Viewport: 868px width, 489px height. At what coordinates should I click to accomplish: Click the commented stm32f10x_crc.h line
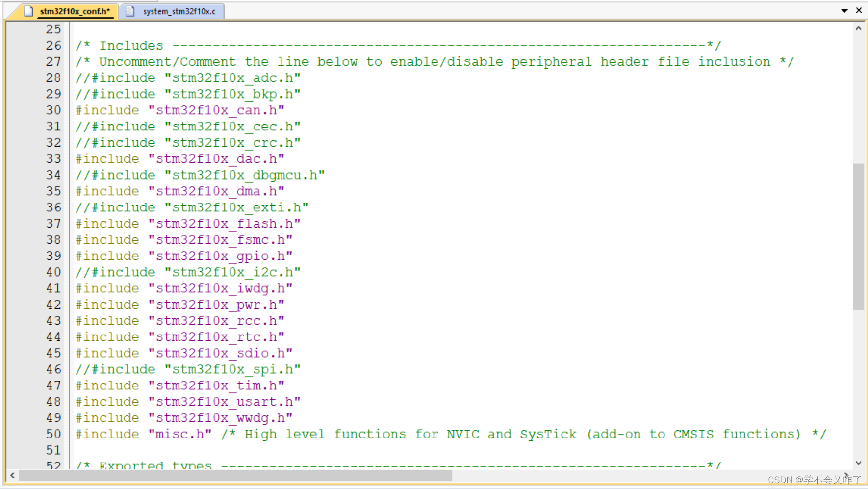click(188, 143)
